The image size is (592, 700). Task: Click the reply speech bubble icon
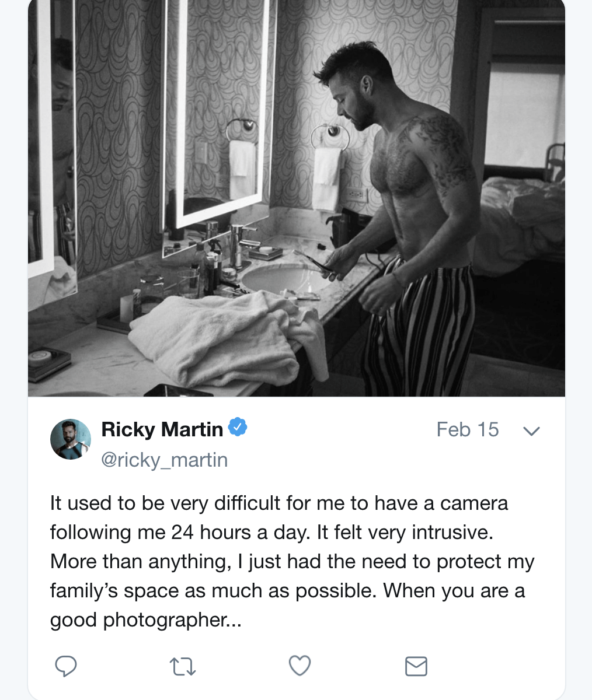(65, 666)
